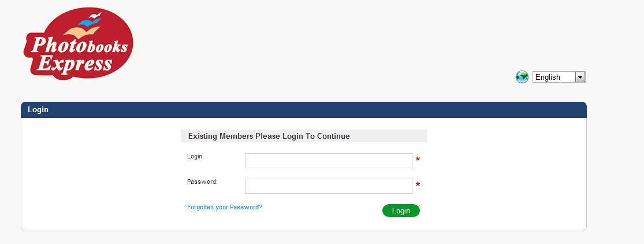Click the word "Photobooks" in the logo

tap(80, 46)
